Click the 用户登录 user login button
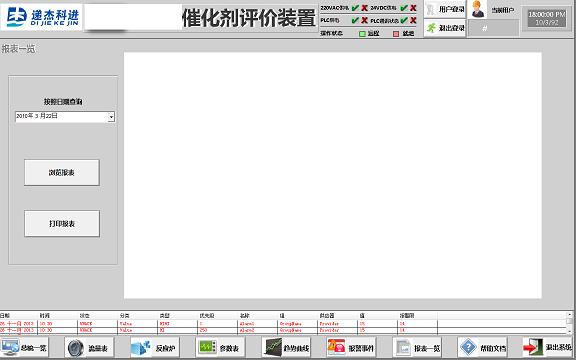Image resolution: width=576 pixels, height=360 pixels. [x=444, y=9]
